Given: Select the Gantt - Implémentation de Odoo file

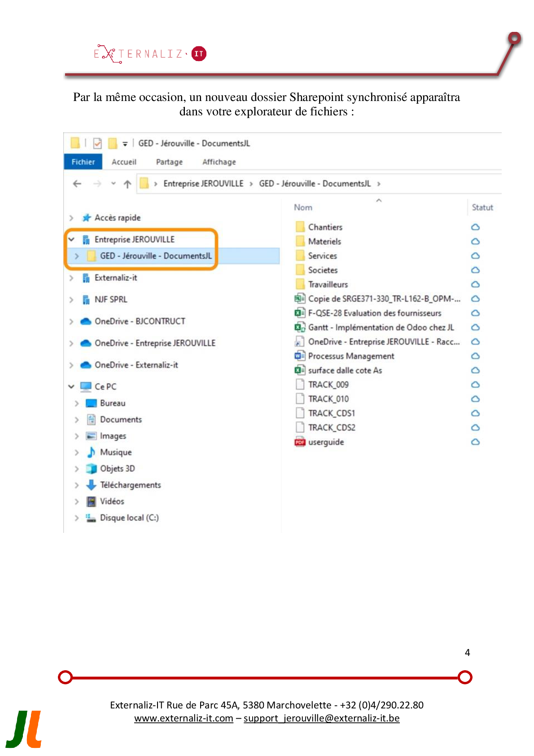Looking at the screenshot, I should (381, 328).
